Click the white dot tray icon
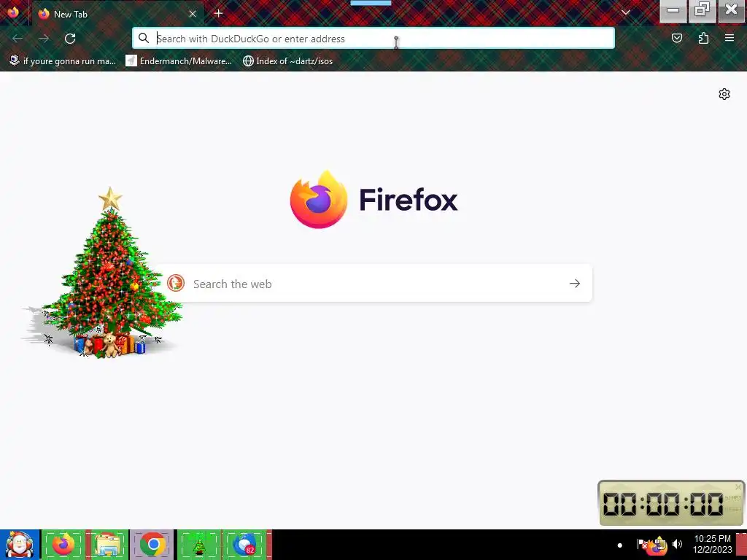This screenshot has width=747, height=560. [x=620, y=545]
